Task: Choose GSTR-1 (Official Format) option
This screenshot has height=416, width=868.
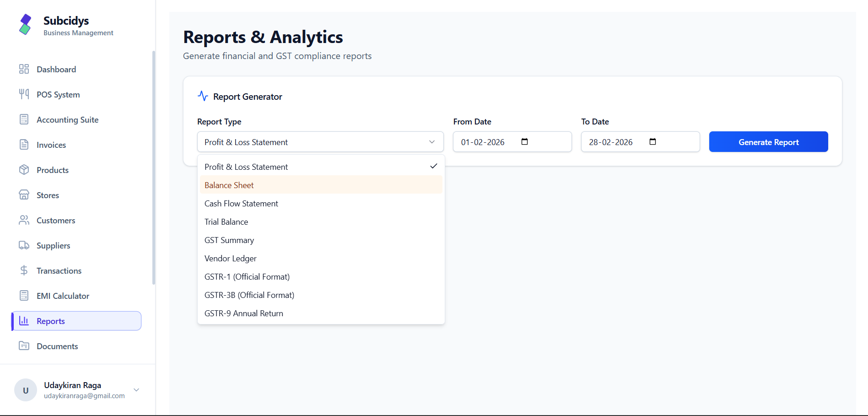Action: coord(321,276)
